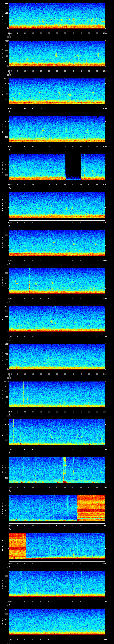The image size is (114, 644).
Task: Click the 11:17:00 start time label
Action: (x=9, y=147)
